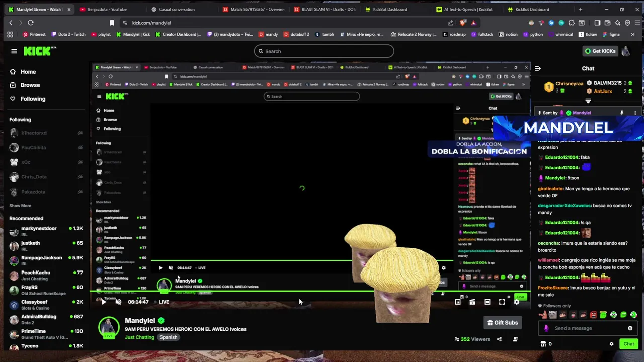Open the clip creation icon
This screenshot has width=644, height=362.
tap(472, 302)
